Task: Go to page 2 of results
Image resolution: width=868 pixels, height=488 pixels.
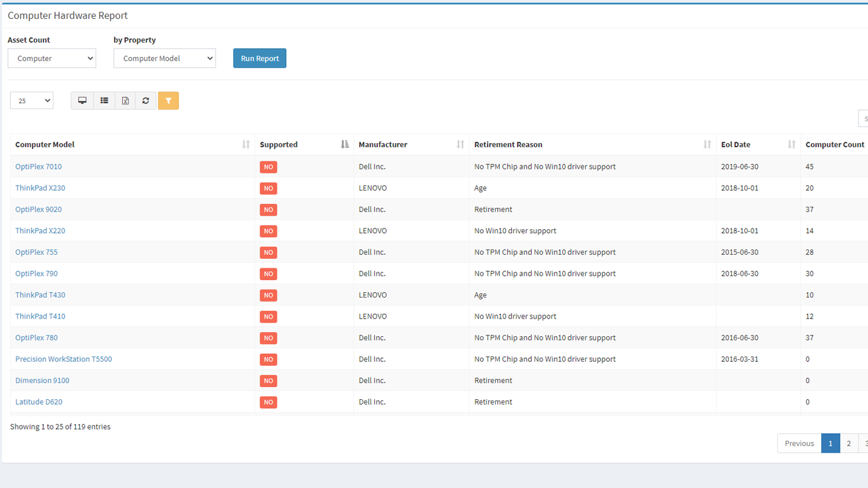Action: [849, 443]
